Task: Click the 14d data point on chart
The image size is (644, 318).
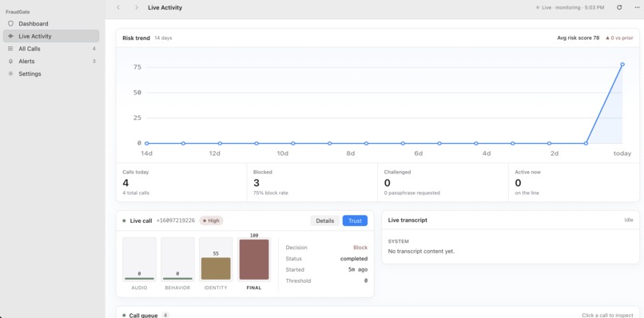Action: (x=147, y=143)
